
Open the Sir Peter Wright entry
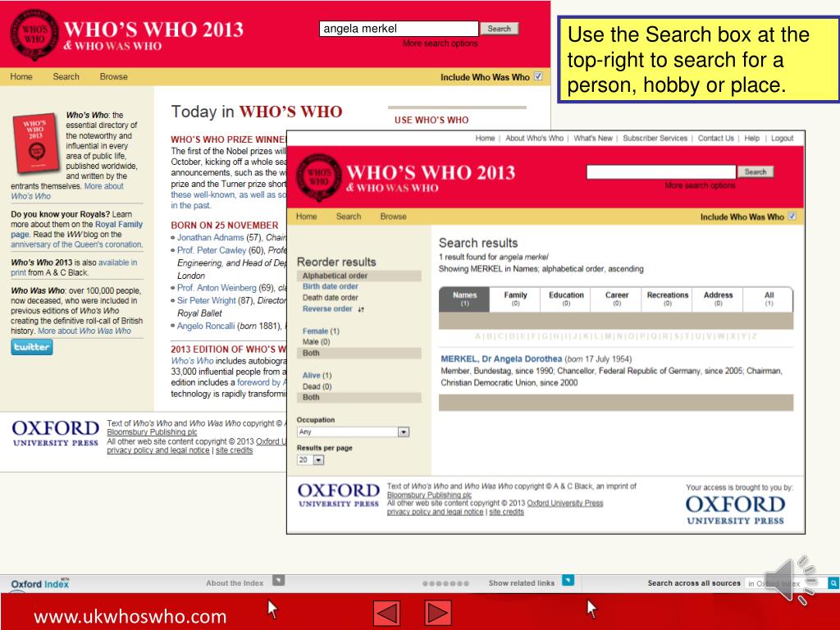tap(206, 300)
